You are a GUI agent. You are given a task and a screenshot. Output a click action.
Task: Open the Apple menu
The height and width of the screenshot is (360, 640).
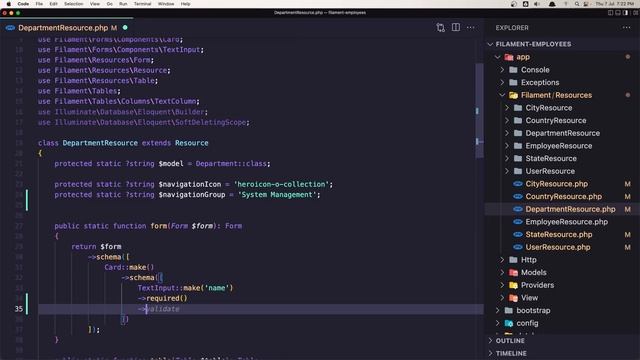pyautogui.click(x=9, y=4)
